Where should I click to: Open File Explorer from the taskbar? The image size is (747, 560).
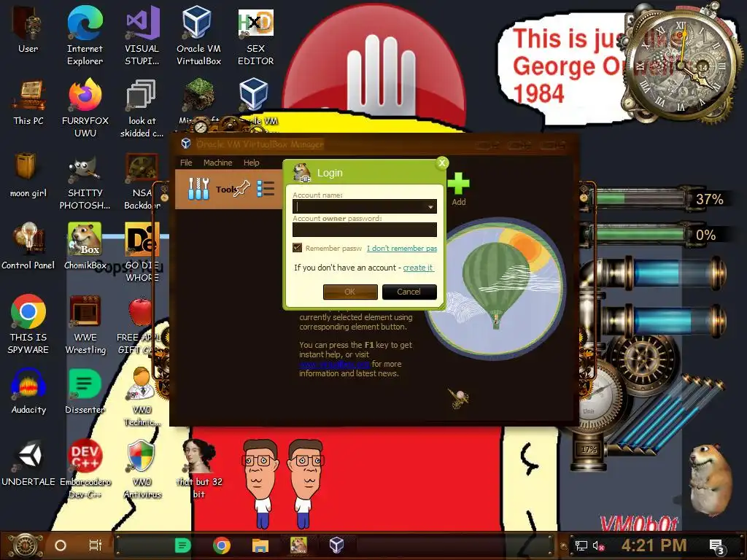click(260, 545)
